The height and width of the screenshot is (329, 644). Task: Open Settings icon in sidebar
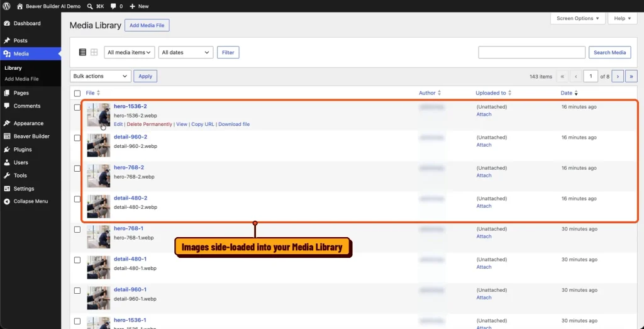7,189
